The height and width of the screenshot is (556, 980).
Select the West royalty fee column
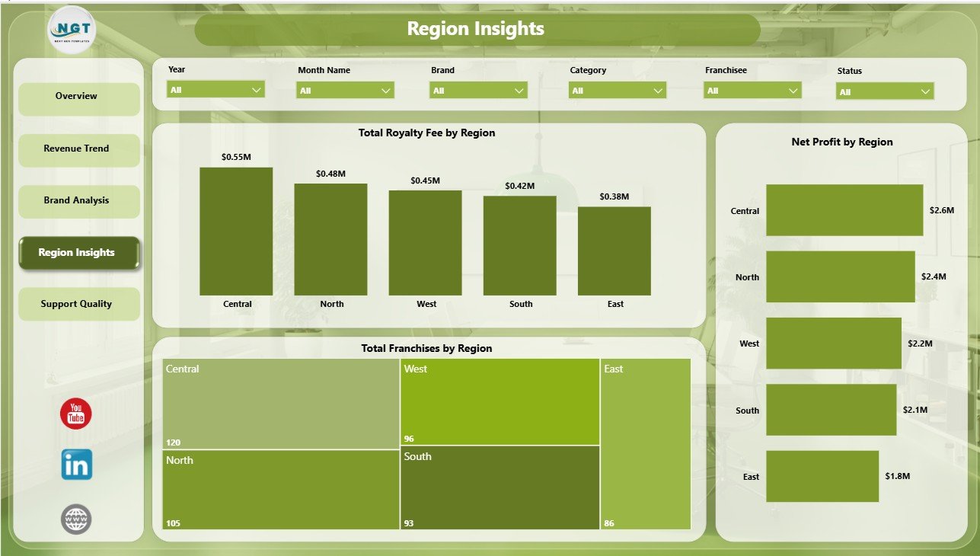point(425,243)
